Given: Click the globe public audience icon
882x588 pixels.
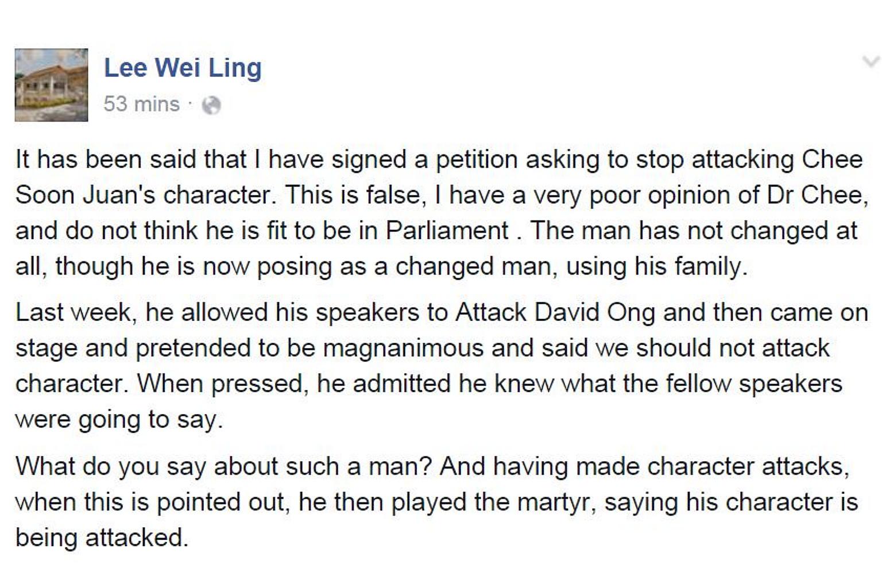Looking at the screenshot, I should (x=211, y=105).
